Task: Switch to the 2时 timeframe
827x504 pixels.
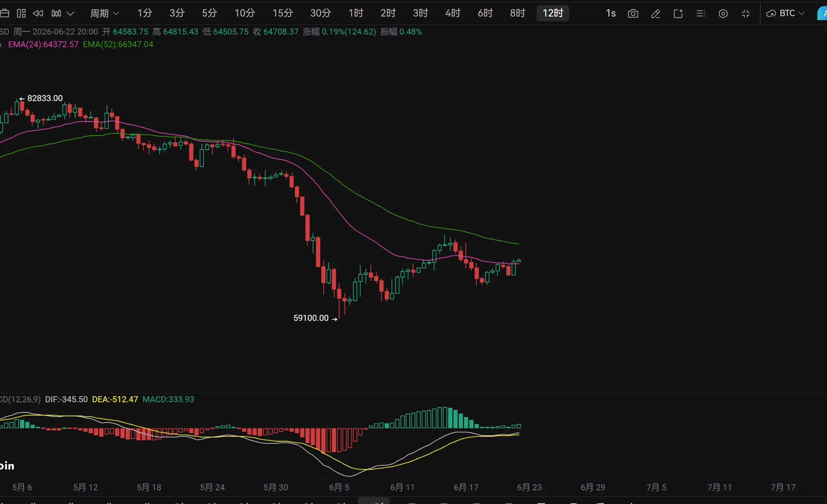Action: [388, 13]
